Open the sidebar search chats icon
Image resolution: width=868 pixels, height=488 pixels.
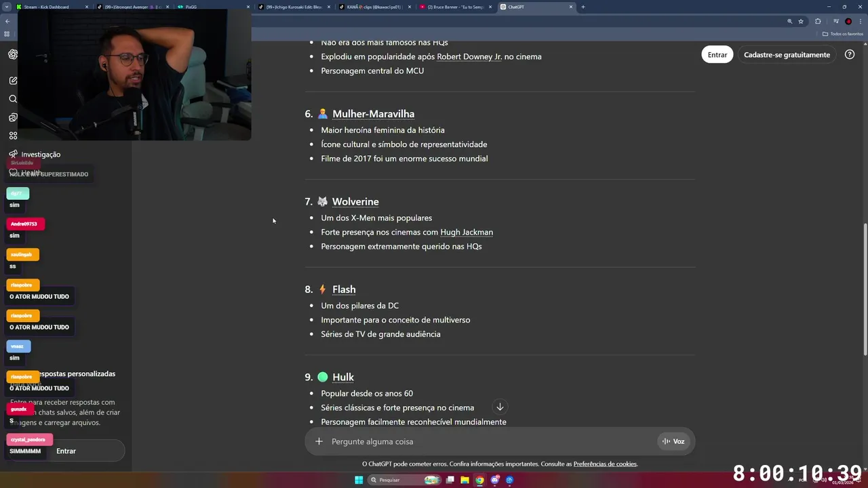point(13,99)
